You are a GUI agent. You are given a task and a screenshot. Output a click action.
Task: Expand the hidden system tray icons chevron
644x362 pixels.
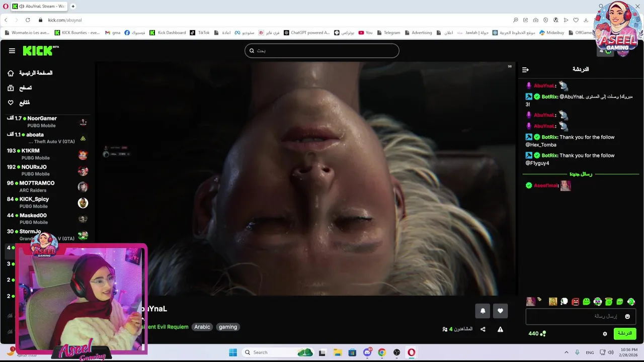click(x=566, y=352)
